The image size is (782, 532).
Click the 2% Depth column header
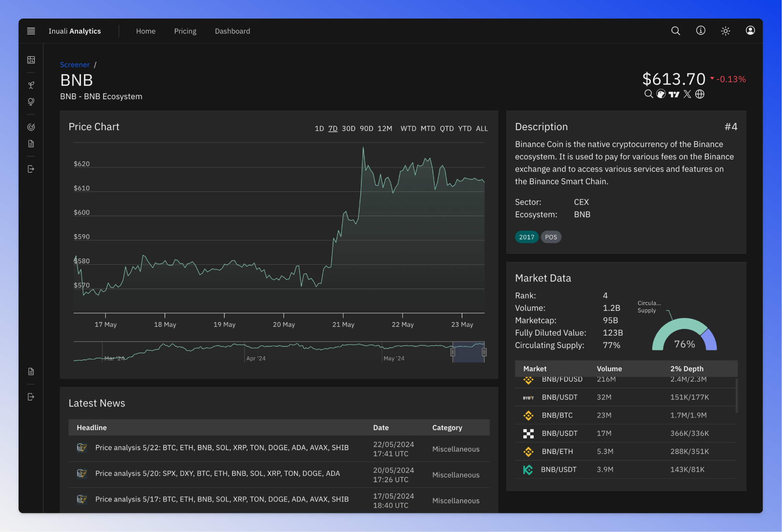coord(687,369)
